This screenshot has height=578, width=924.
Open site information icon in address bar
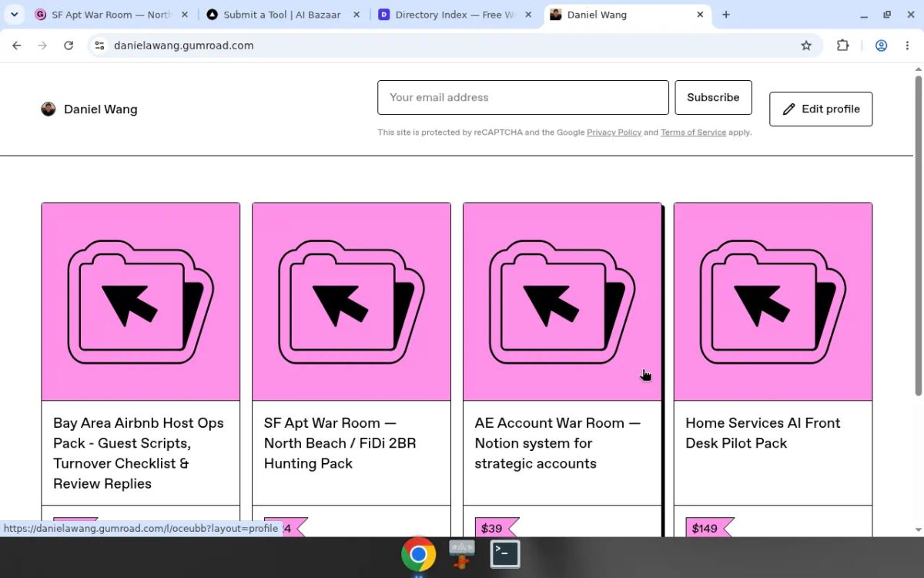click(x=99, y=45)
